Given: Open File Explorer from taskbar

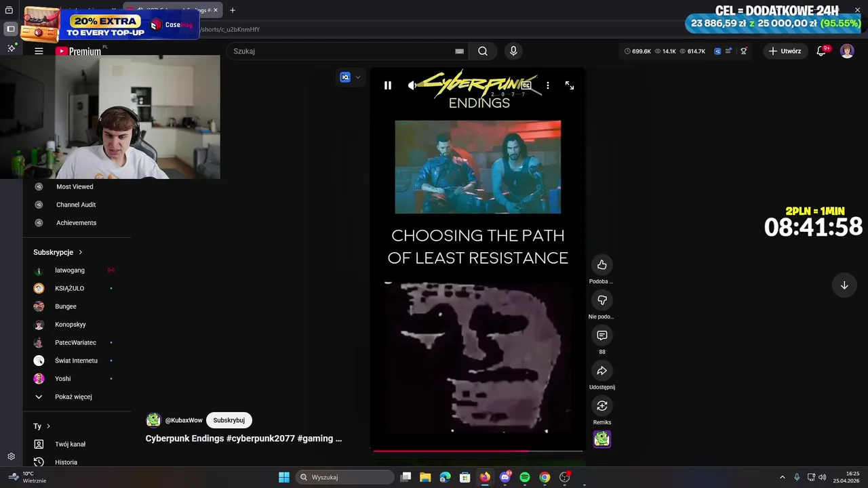Looking at the screenshot, I should [425, 477].
